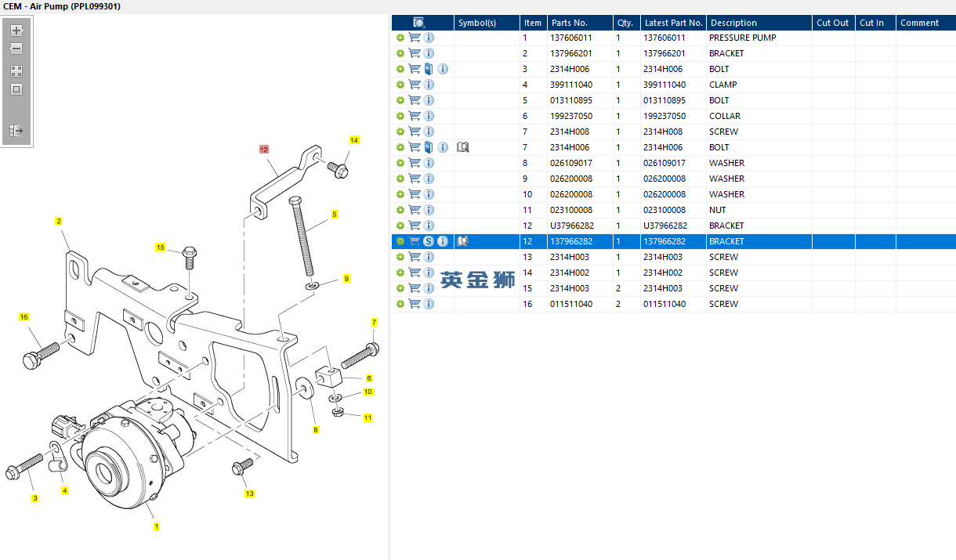Open info for item 2 BRACKET

(429, 53)
